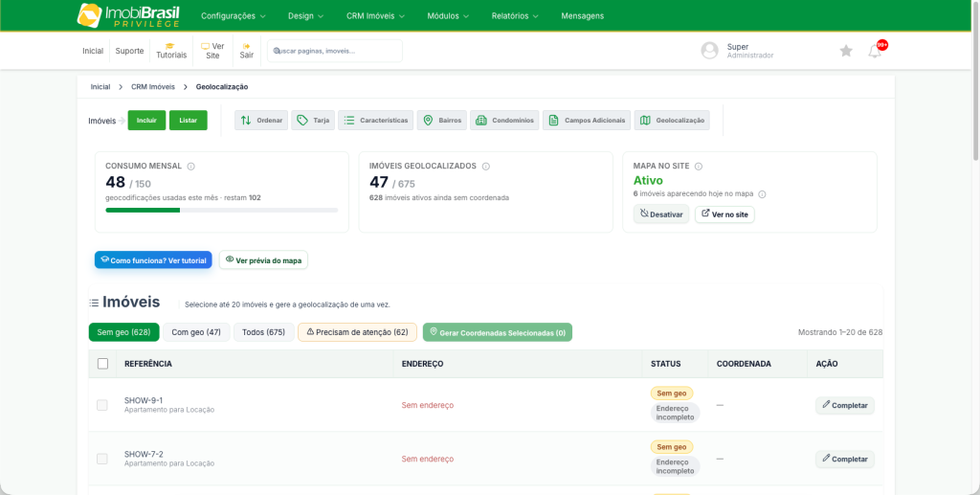This screenshot has height=495, width=980.
Task: Click the Super Administrador user avatar
Action: (709, 51)
